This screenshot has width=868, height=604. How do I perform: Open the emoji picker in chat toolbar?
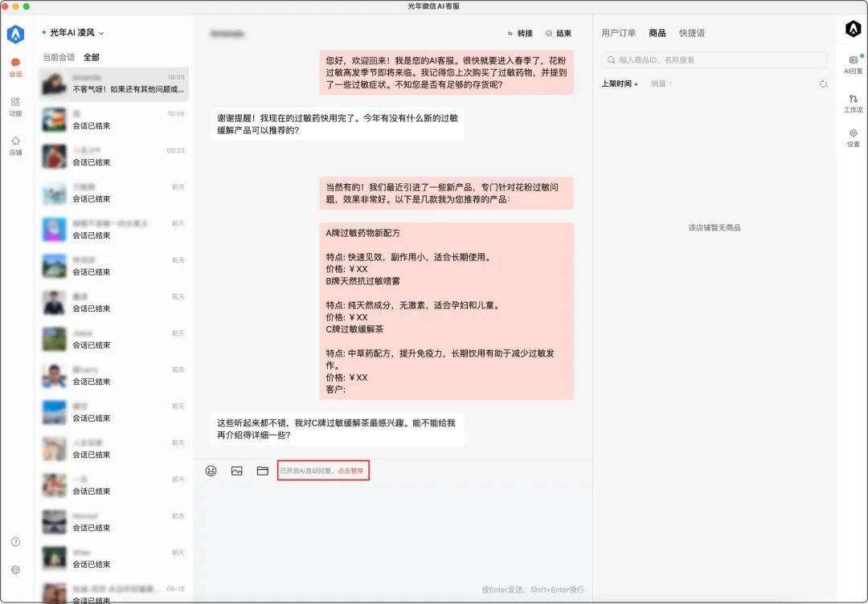[211, 471]
